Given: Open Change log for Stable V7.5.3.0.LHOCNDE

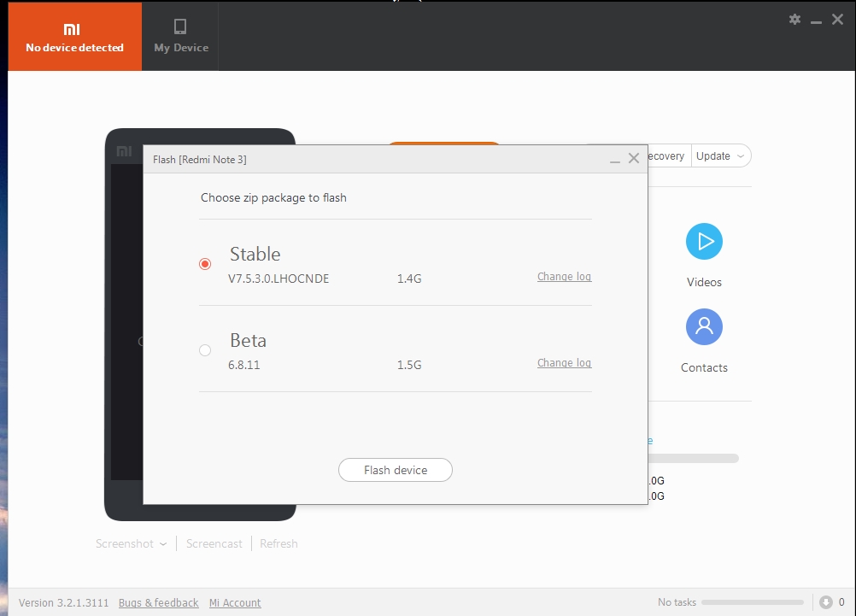Looking at the screenshot, I should coord(564,276).
